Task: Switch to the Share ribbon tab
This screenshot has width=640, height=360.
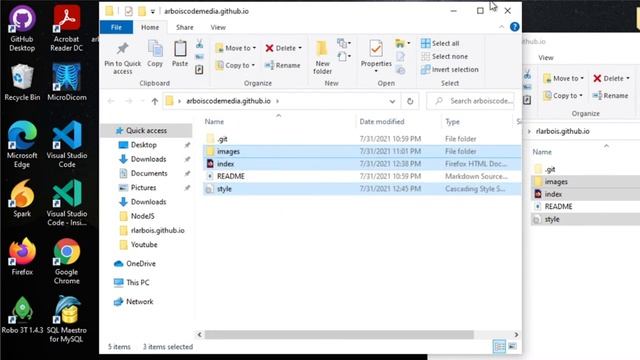Action: coord(184,27)
